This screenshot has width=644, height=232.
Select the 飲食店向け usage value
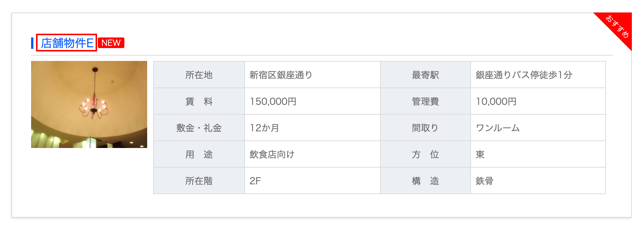pyautogui.click(x=272, y=154)
